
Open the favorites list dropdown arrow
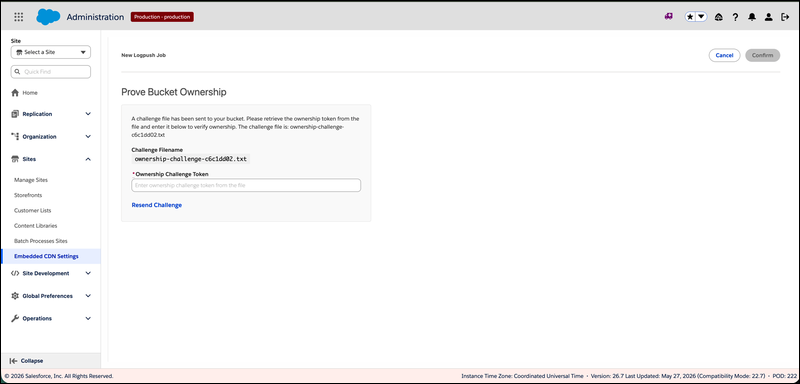coord(702,17)
